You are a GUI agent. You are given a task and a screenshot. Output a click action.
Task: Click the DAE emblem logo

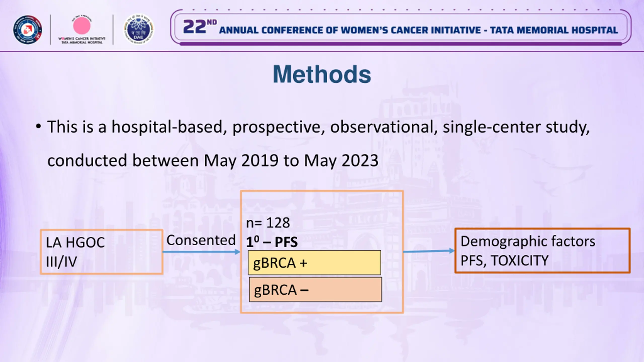(138, 29)
